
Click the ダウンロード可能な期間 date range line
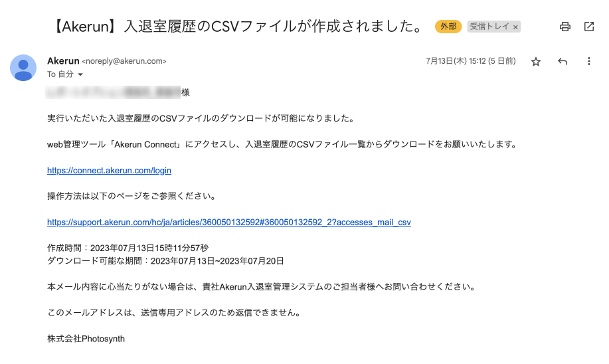(165, 261)
